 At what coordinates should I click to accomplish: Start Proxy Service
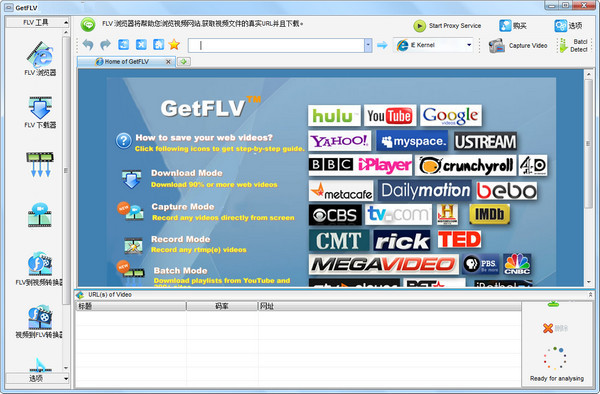(x=447, y=26)
